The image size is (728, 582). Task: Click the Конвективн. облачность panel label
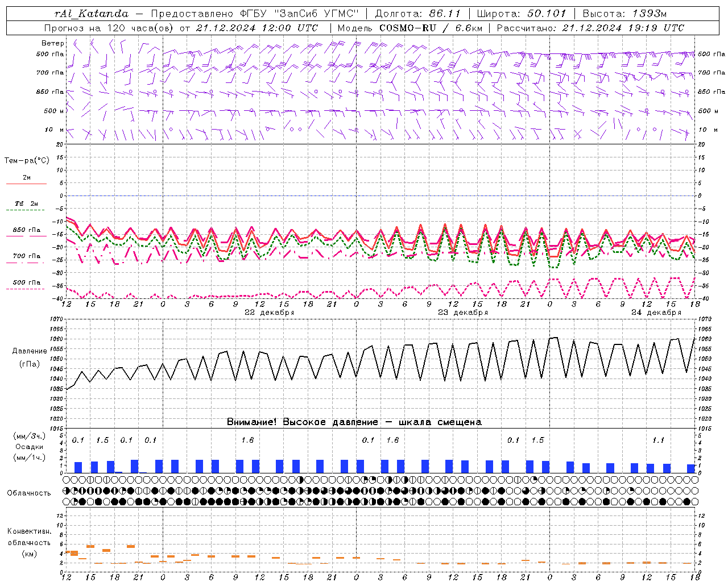29,537
